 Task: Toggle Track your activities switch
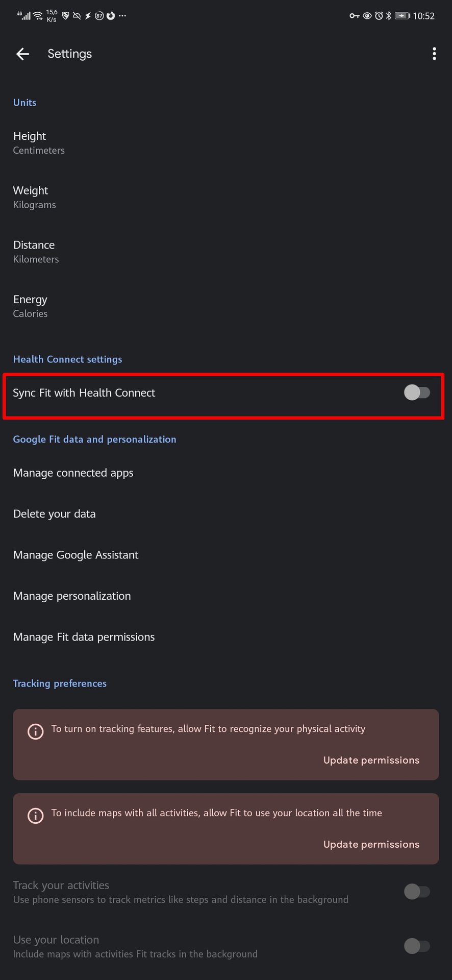click(x=417, y=892)
